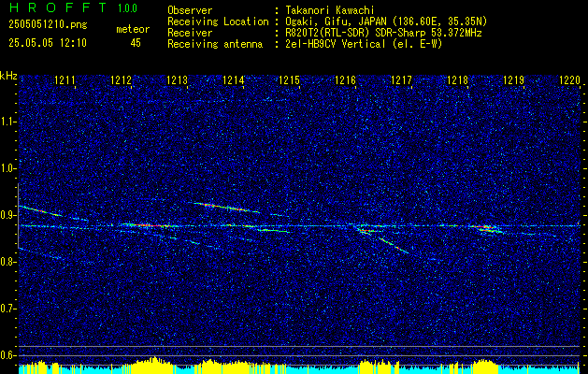The height and width of the screenshot is (374, 588).
Task: Click the 1211 time axis label
Action: coord(65,79)
